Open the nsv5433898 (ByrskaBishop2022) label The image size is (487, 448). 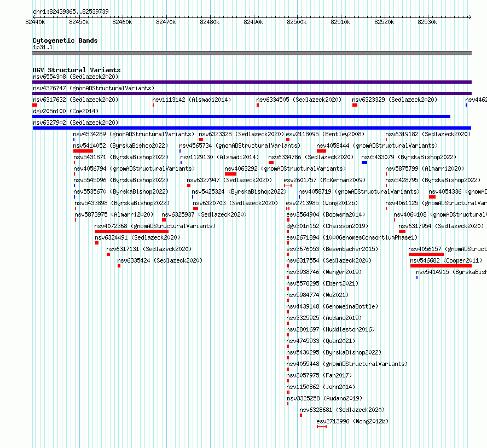click(123, 203)
